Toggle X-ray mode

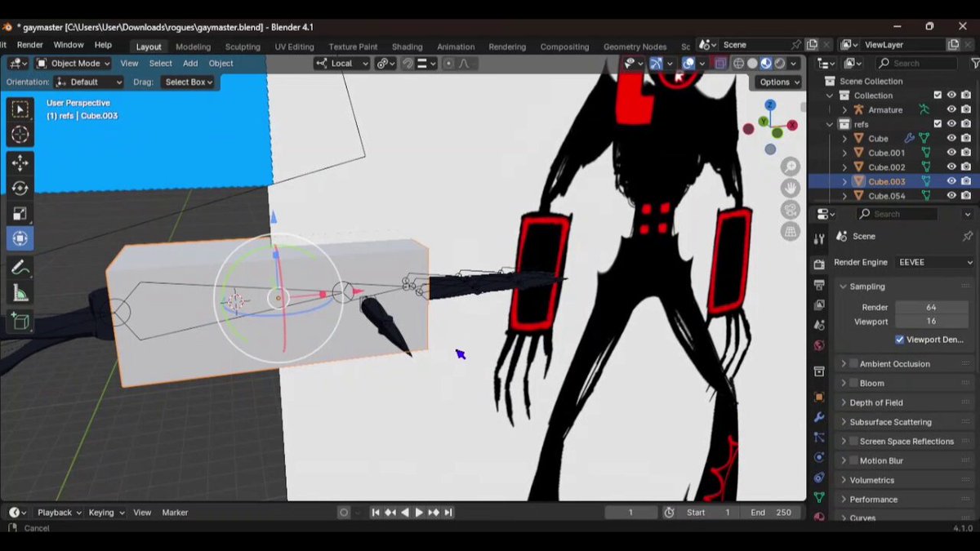pyautogui.click(x=720, y=63)
